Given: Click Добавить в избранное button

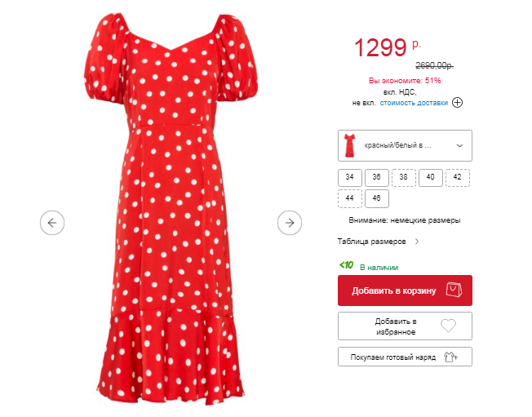Looking at the screenshot, I should click(x=405, y=326).
